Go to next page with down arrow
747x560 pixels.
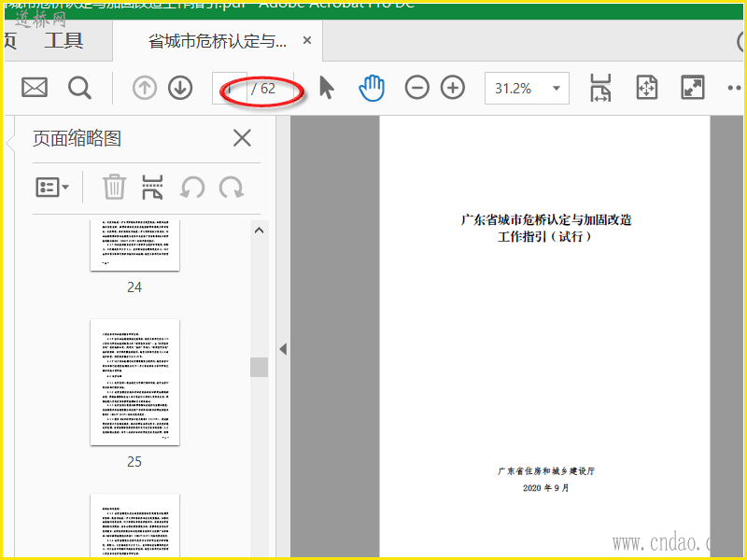tap(180, 88)
